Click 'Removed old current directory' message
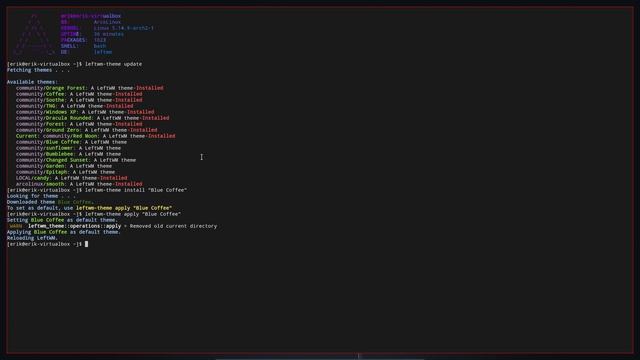 click(173, 226)
